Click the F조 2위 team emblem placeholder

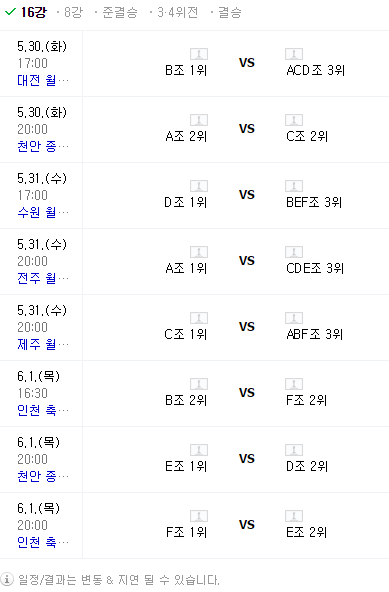tap(294, 384)
